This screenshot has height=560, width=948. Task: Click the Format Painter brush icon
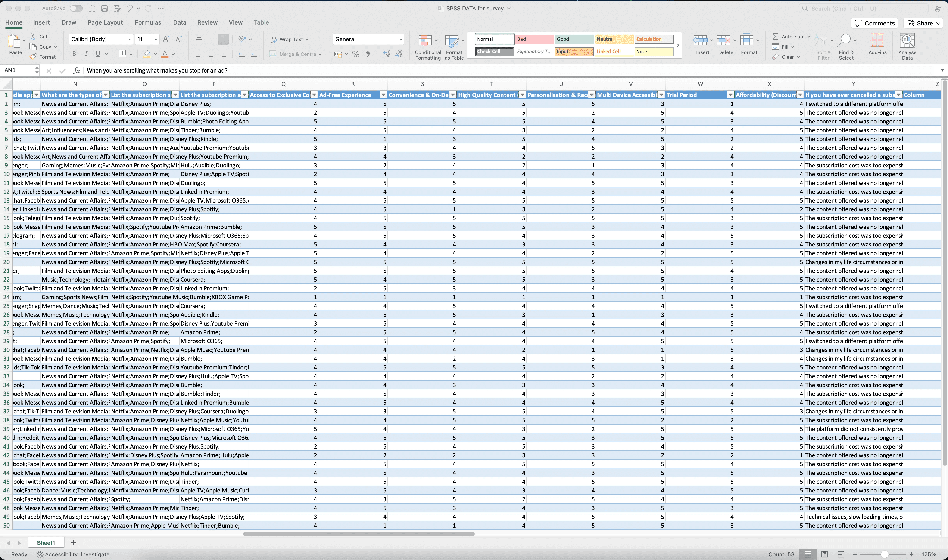coord(33,57)
